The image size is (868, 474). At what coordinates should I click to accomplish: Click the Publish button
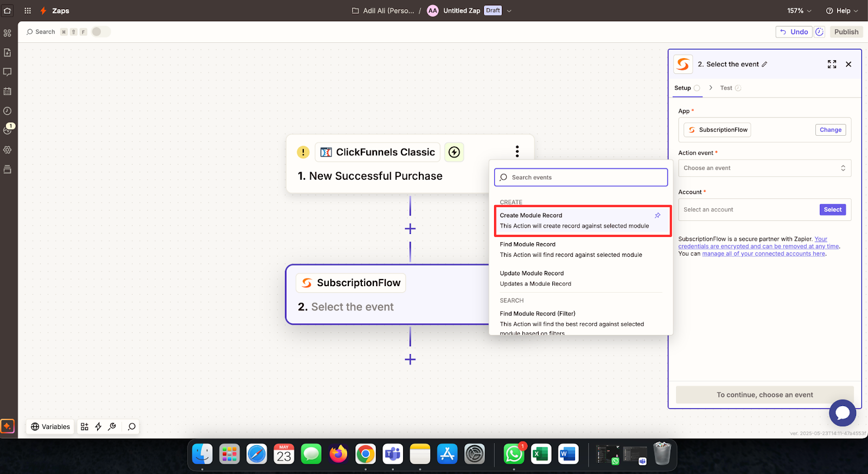pyautogui.click(x=846, y=32)
